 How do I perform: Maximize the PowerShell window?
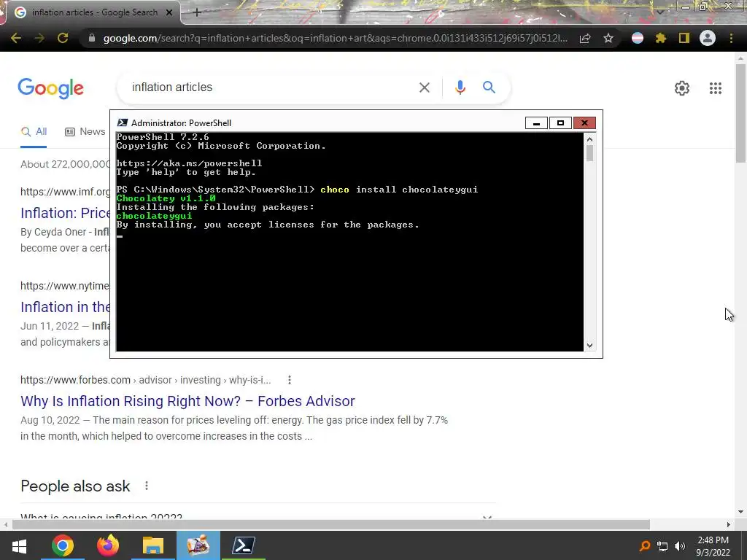[560, 123]
